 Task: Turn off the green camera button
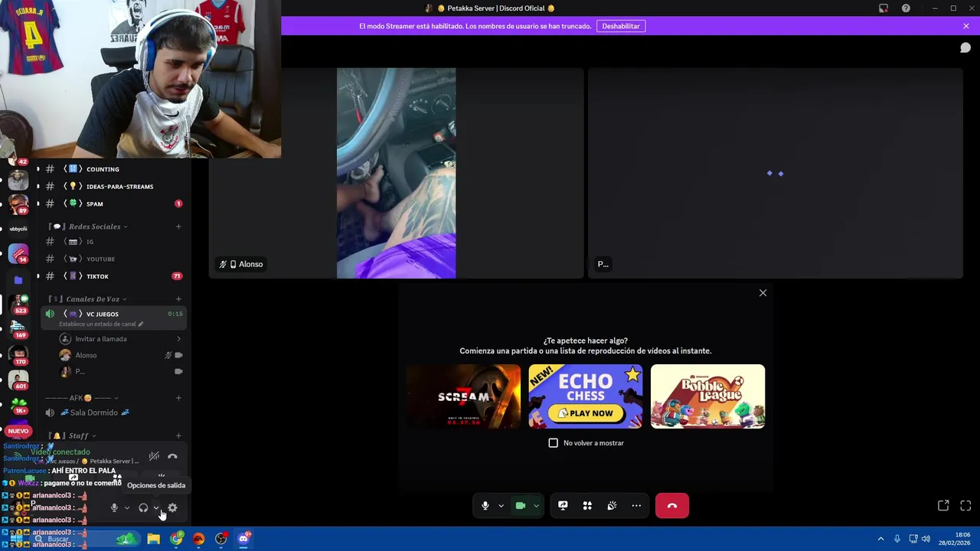click(x=521, y=506)
